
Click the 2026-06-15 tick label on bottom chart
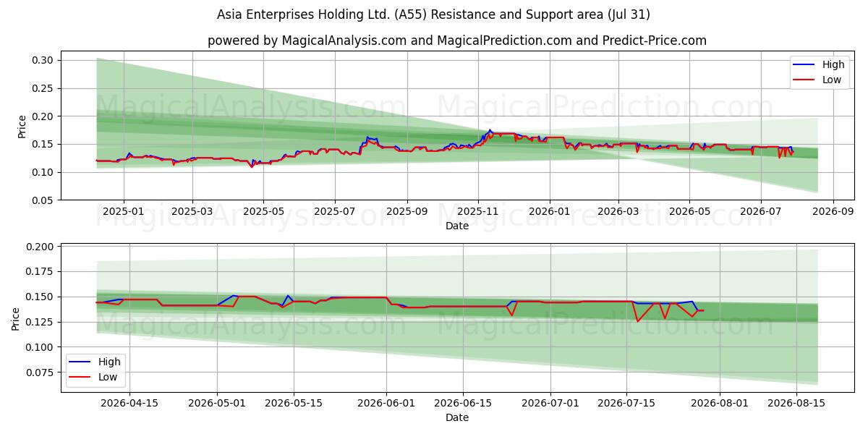[x=463, y=404]
